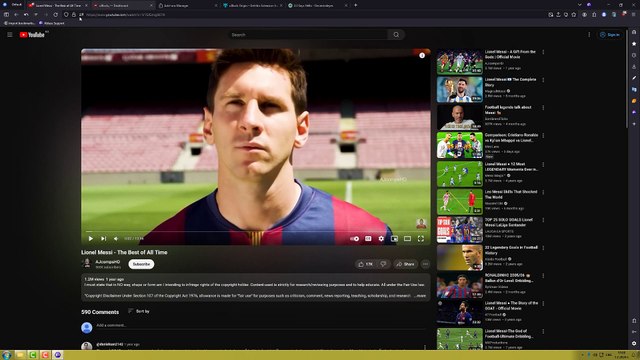Open bookmarks star in browser sidebar
The height and width of the screenshot is (360, 640).
(x=634, y=43)
